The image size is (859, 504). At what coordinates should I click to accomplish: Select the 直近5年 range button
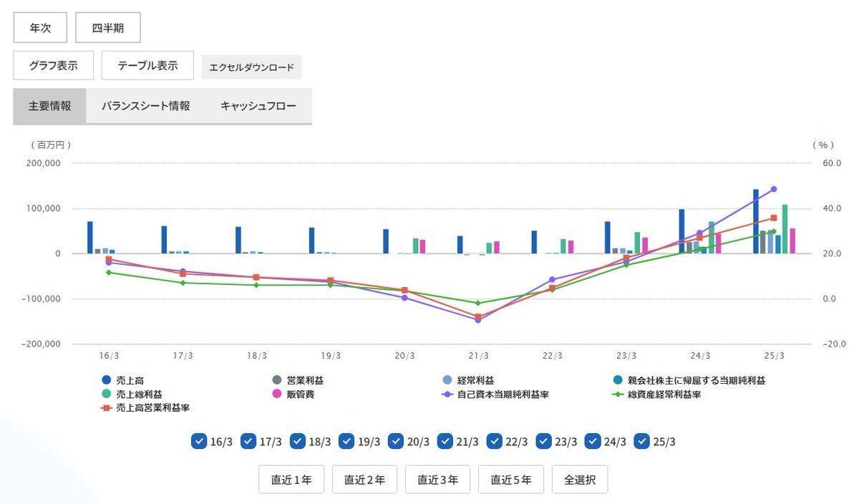511,480
